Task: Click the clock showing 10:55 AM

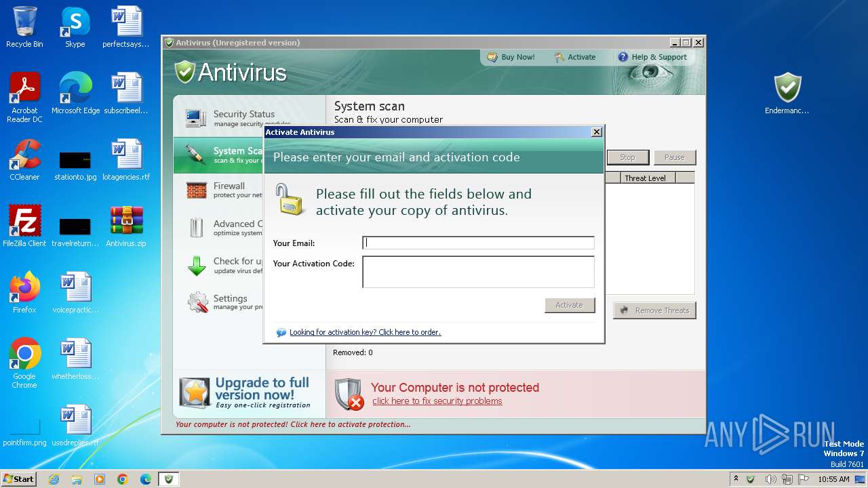Action: click(833, 479)
